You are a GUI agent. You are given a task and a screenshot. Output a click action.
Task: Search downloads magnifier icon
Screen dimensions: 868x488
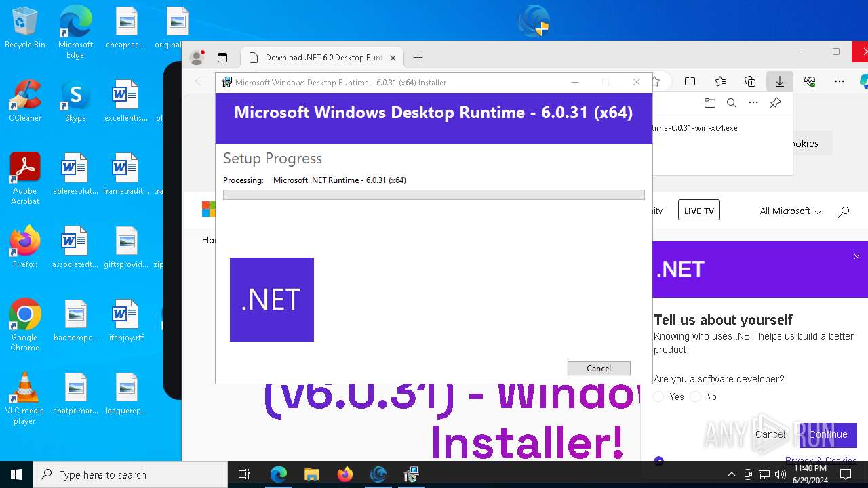coord(732,103)
